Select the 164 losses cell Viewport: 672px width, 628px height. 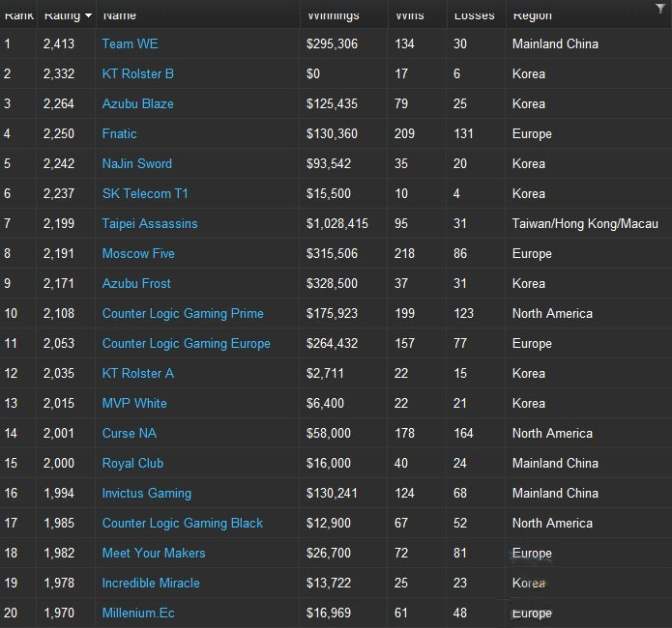pyautogui.click(x=463, y=434)
